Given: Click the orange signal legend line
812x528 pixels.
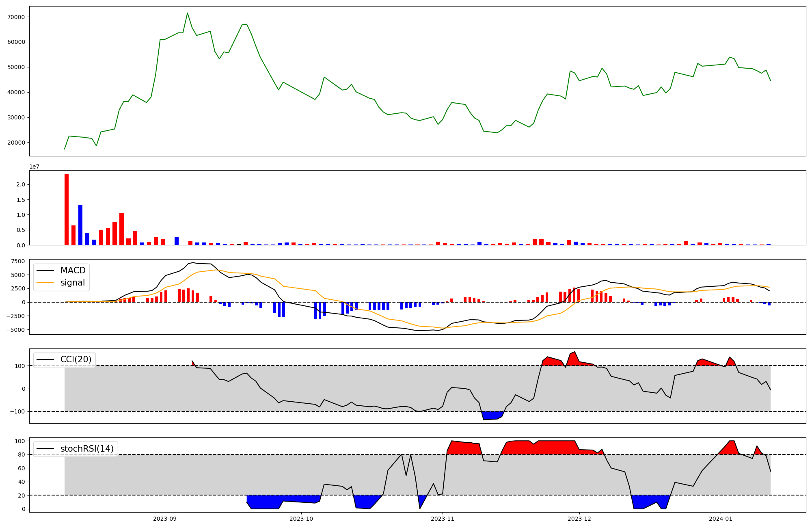Looking at the screenshot, I should 45,283.
